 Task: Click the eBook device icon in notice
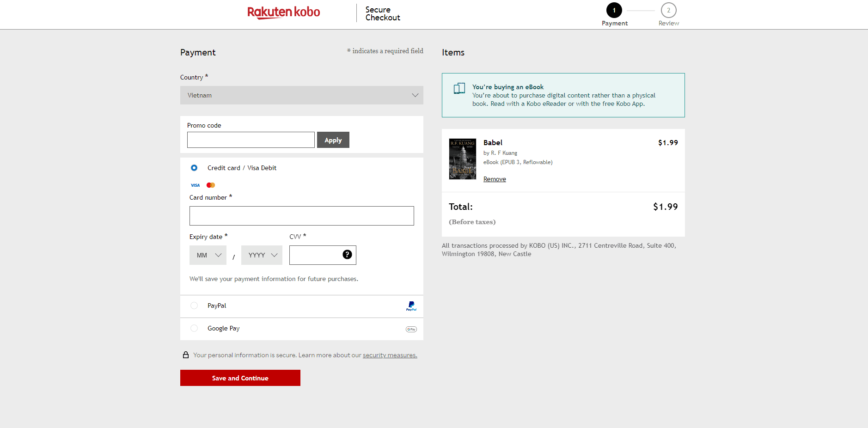(x=459, y=88)
